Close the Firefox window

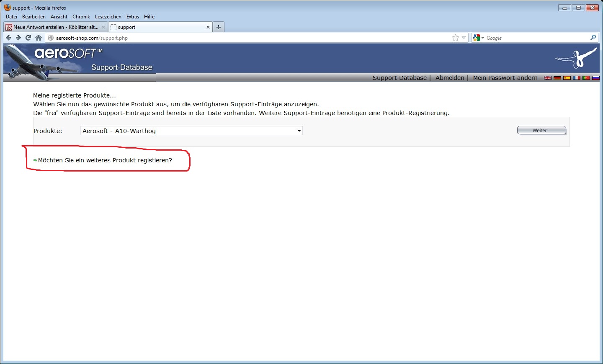(592, 8)
